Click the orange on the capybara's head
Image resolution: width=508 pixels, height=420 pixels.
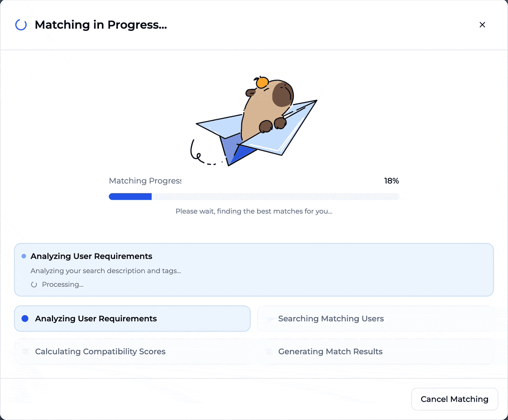(262, 82)
